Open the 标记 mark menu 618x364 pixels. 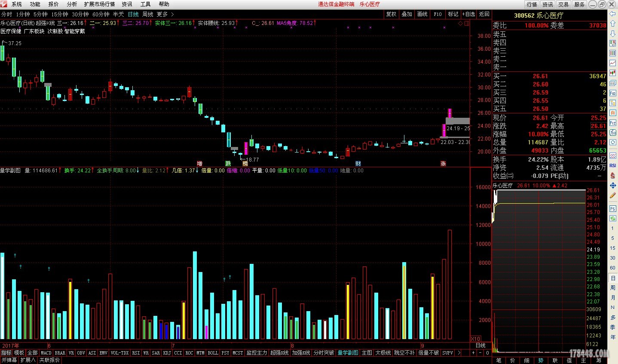(453, 14)
